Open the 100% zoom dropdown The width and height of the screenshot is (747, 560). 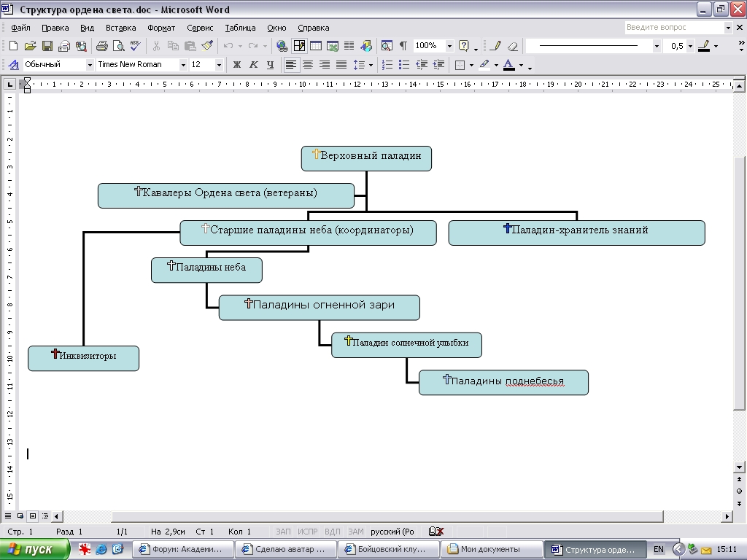coord(449,46)
